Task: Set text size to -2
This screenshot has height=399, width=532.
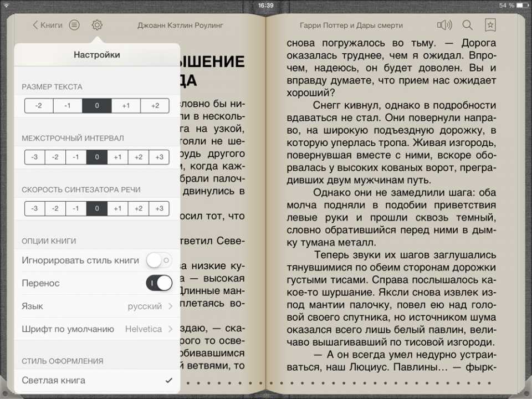Action: click(39, 106)
